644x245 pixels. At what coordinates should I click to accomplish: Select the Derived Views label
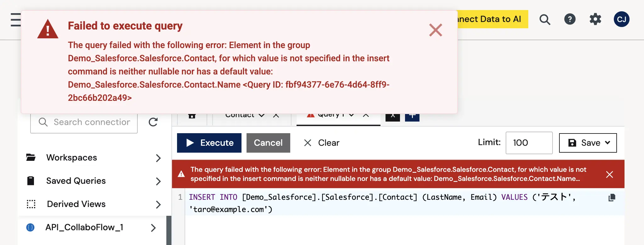[76, 204]
